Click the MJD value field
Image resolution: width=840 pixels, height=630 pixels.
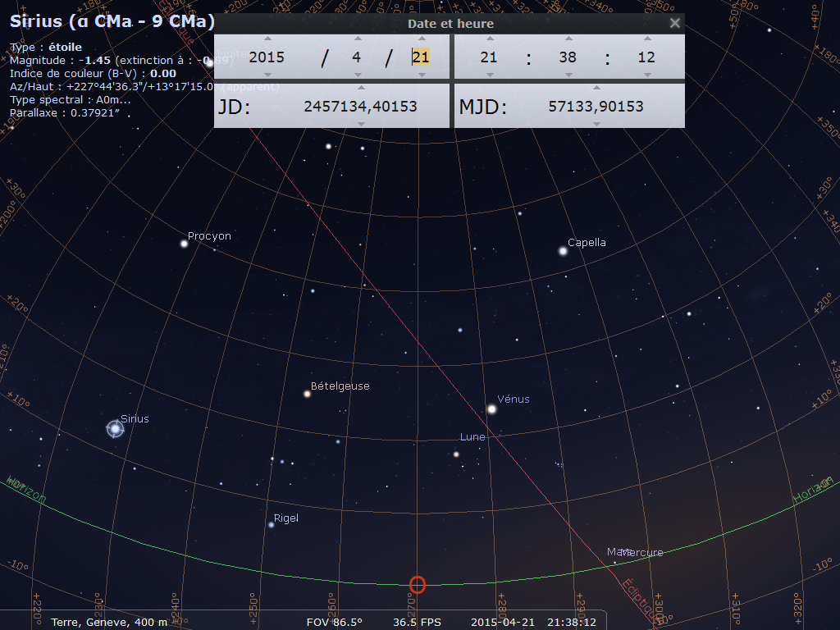coord(596,107)
